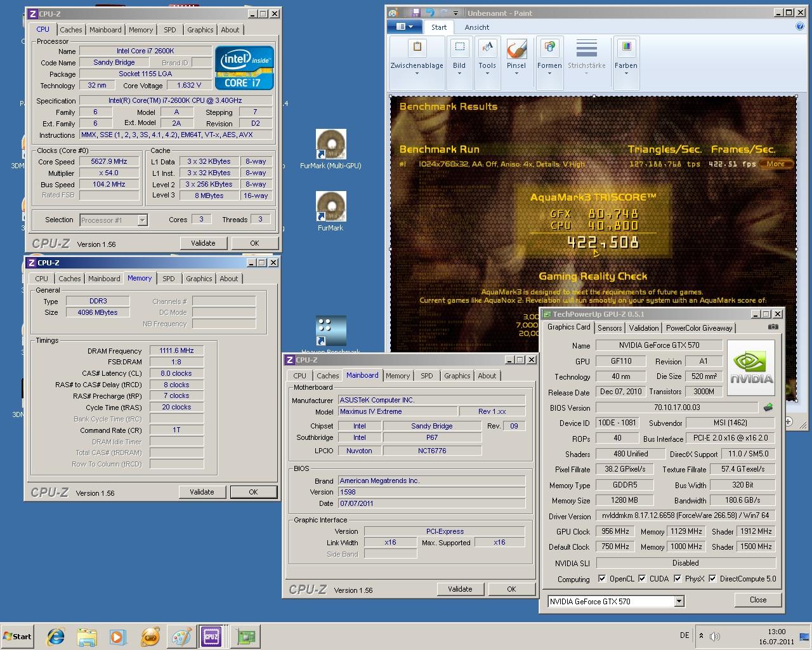Open the About tab in the top CPU-Z window
The width and height of the screenshot is (812, 650).
(x=230, y=30)
